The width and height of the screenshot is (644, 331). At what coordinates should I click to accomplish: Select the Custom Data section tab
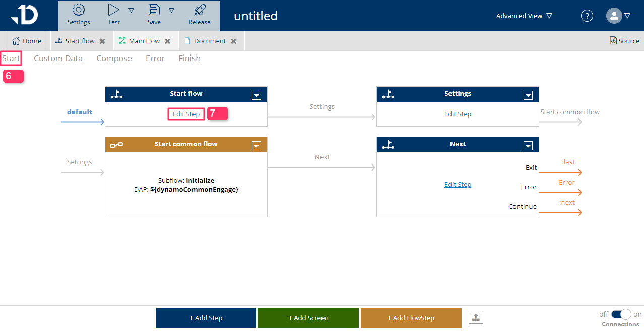click(x=58, y=58)
